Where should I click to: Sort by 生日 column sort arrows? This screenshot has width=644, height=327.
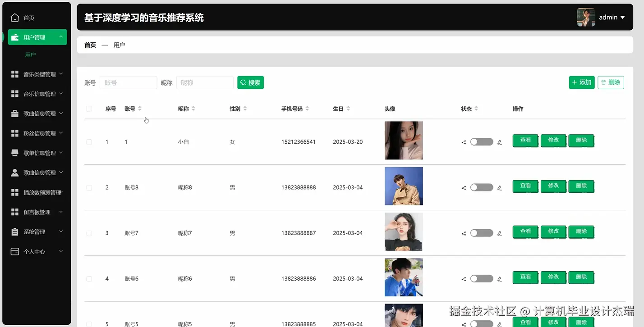pos(348,109)
